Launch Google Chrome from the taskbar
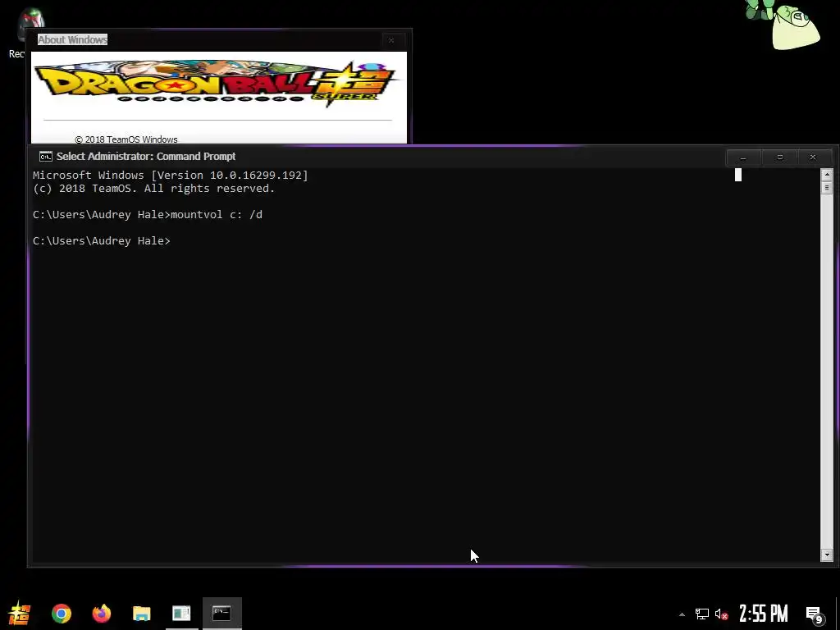This screenshot has width=840, height=630. (61, 614)
